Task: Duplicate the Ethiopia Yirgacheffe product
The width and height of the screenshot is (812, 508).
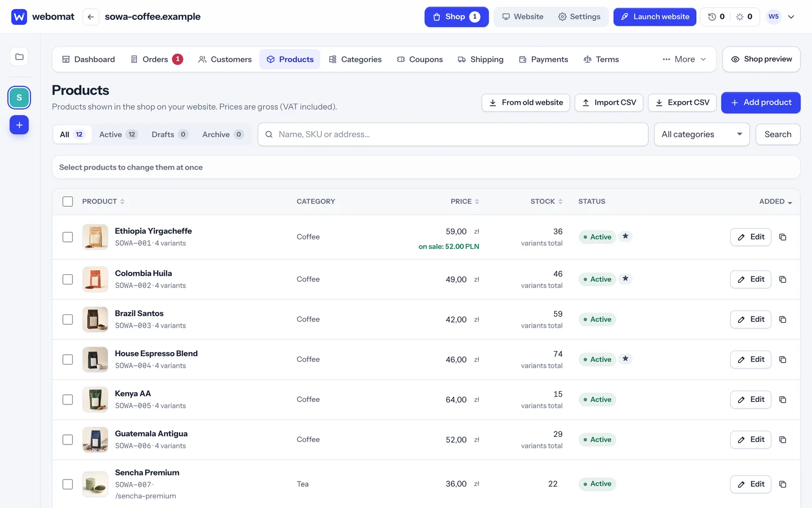Action: tap(783, 237)
